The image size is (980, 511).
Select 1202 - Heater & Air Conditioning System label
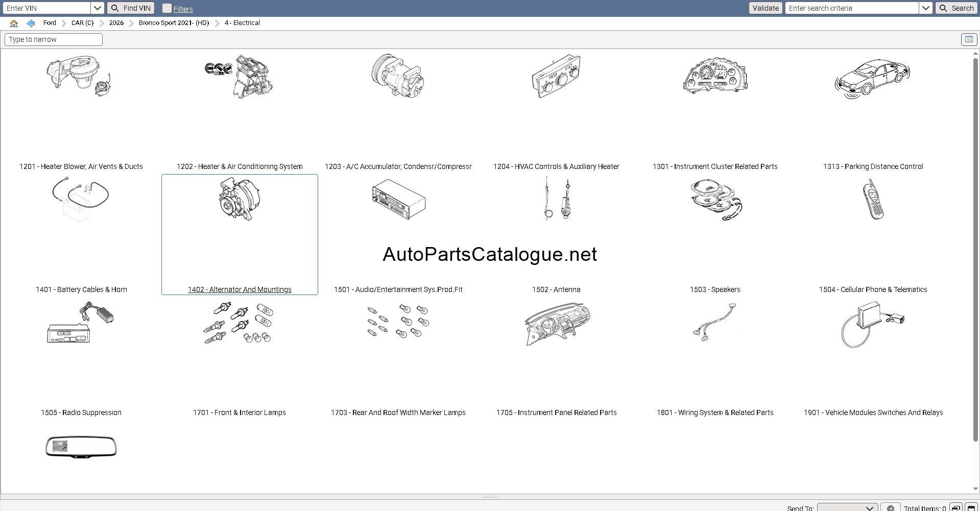click(240, 166)
